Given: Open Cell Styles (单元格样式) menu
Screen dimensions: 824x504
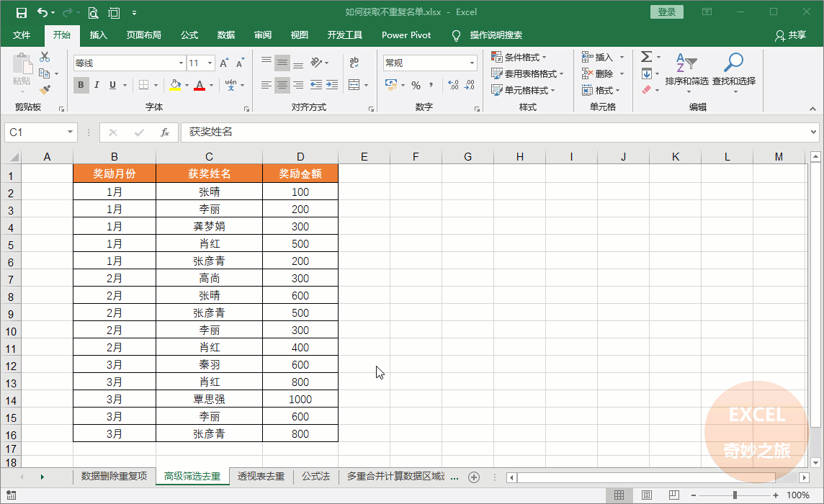Looking at the screenshot, I should (523, 90).
